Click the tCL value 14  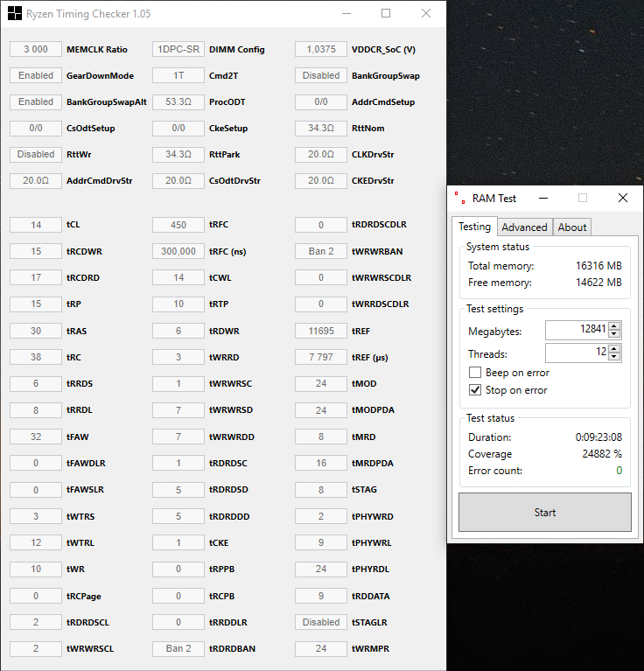(x=36, y=225)
